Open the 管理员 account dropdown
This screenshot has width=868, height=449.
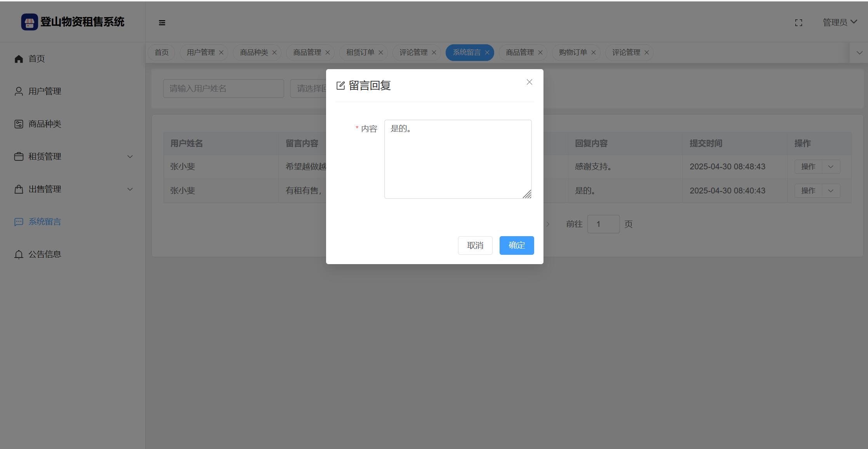(x=840, y=23)
